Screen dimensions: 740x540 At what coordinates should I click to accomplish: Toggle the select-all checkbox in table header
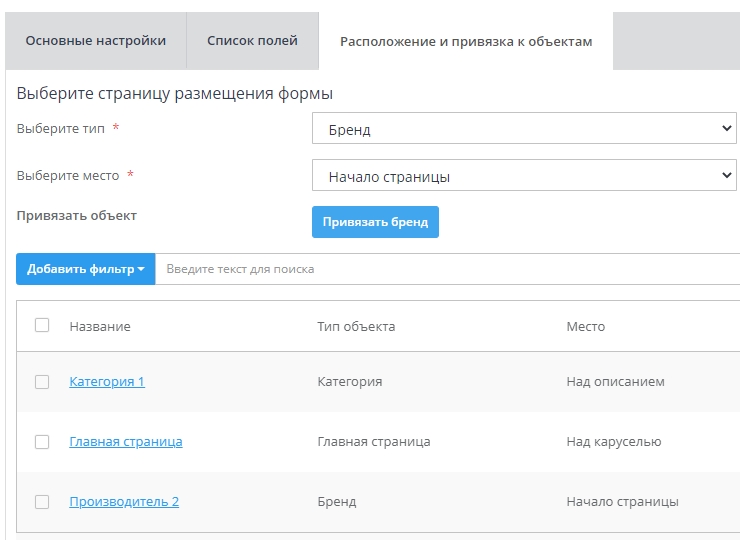(42, 325)
